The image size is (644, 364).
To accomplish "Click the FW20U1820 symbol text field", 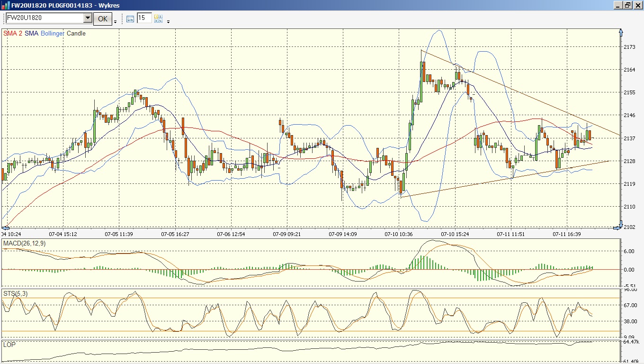I will coord(44,18).
